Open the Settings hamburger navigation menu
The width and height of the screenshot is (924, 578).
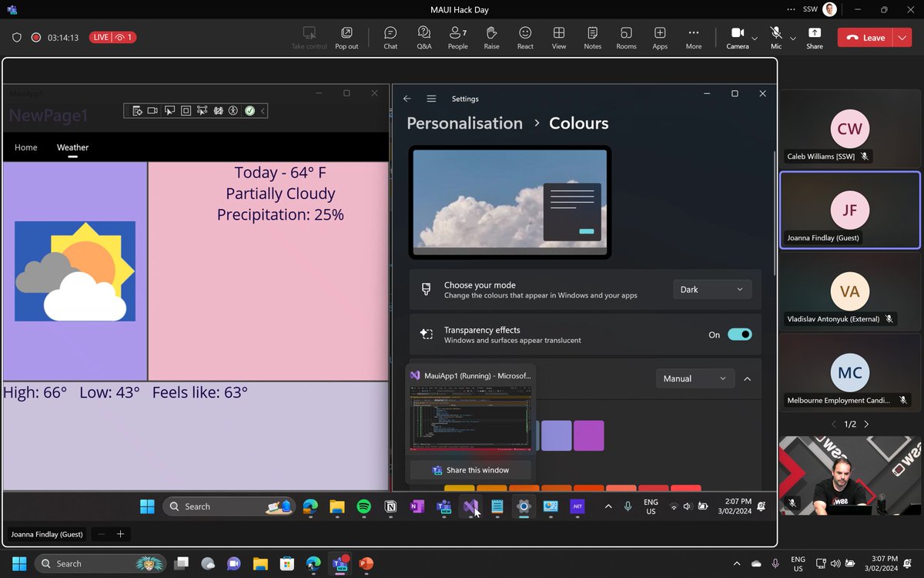pos(431,99)
